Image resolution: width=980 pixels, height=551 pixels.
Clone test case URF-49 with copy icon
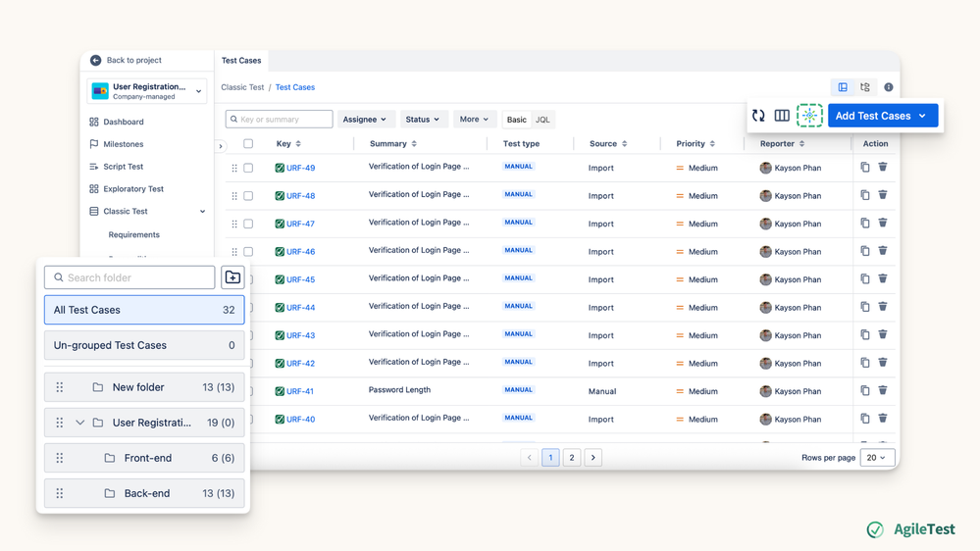coord(865,168)
